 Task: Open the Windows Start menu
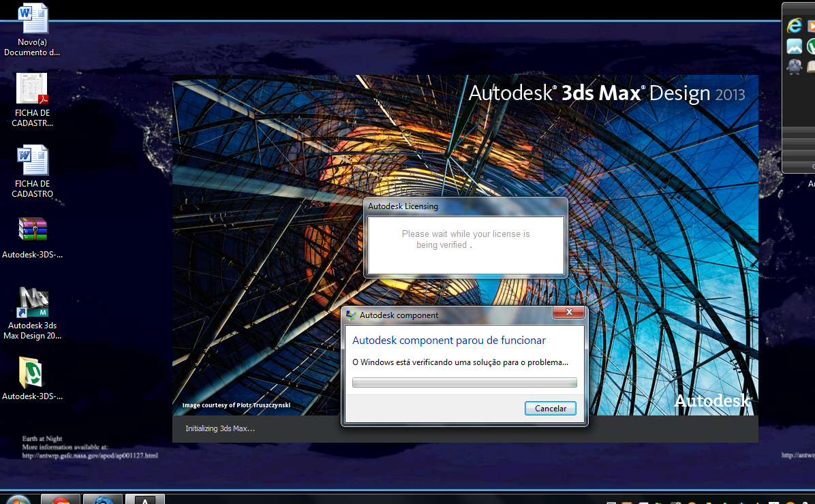pos(17,501)
